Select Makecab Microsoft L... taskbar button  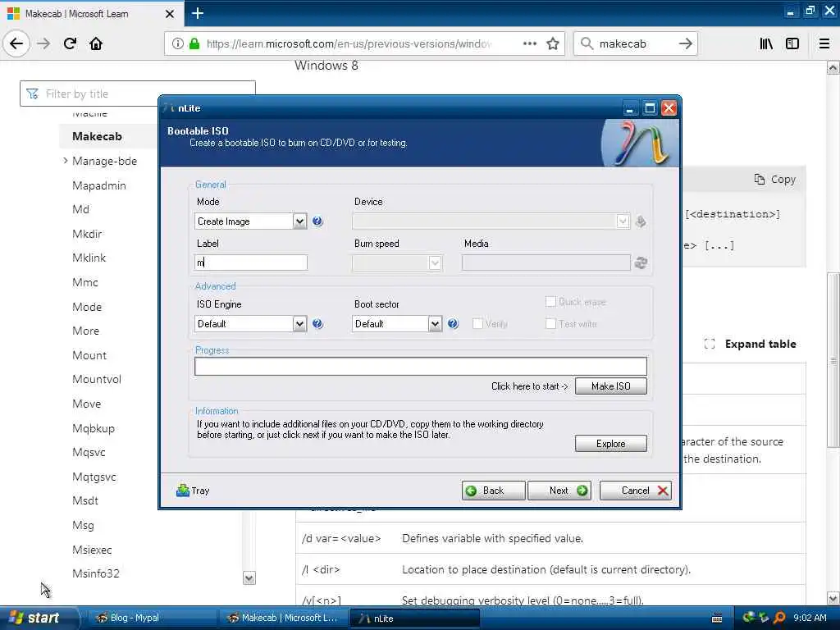283,618
